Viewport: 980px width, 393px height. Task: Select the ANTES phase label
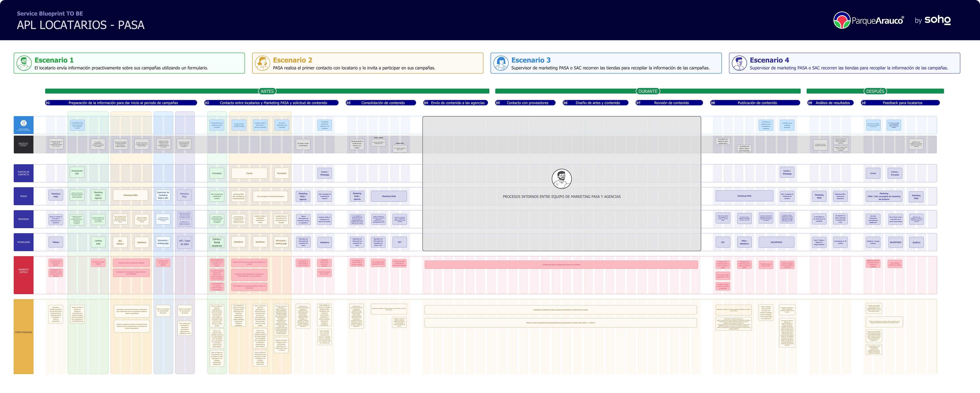click(267, 91)
